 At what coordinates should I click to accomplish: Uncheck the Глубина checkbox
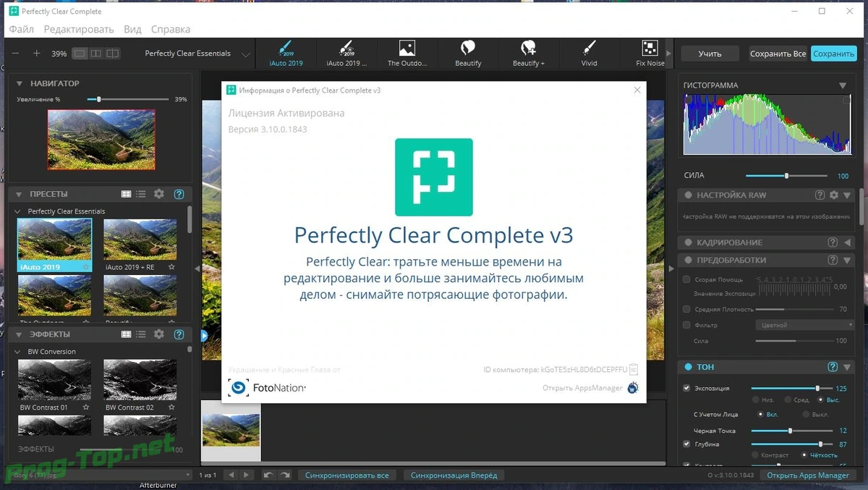pyautogui.click(x=686, y=444)
